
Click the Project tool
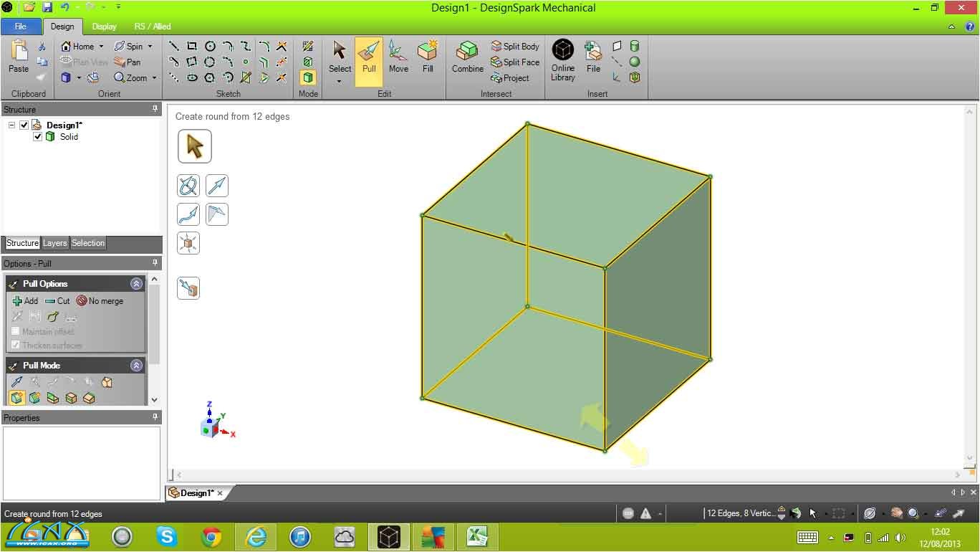click(x=510, y=78)
